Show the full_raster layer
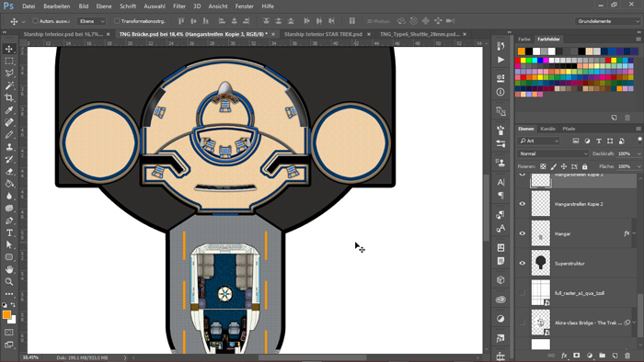The height and width of the screenshot is (362, 644). pyautogui.click(x=523, y=293)
